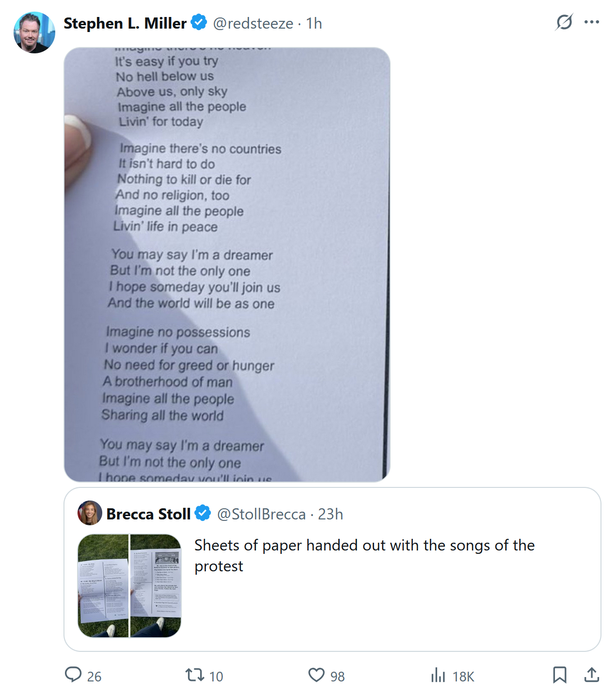Viewport: 616px width, 695px height.
Task: Click the Stephen L. Miller display name
Action: (x=125, y=23)
